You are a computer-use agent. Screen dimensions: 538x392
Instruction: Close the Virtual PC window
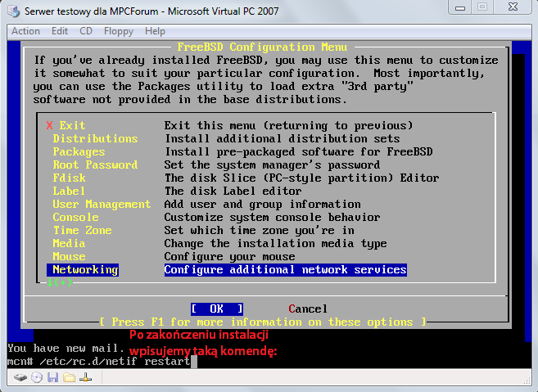[513, 7]
